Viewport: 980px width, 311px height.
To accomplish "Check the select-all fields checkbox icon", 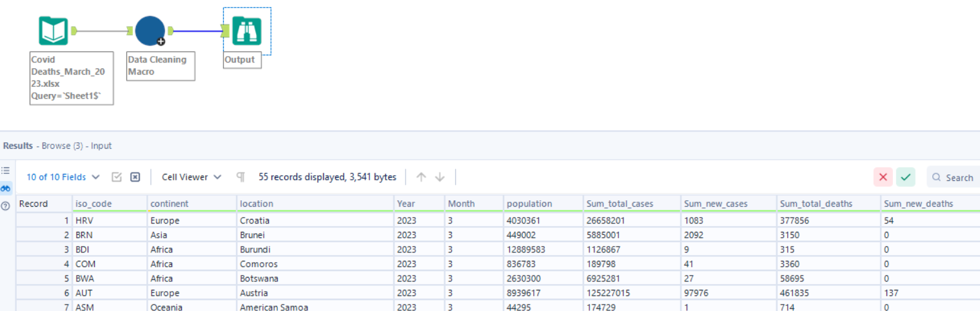I will click(117, 177).
